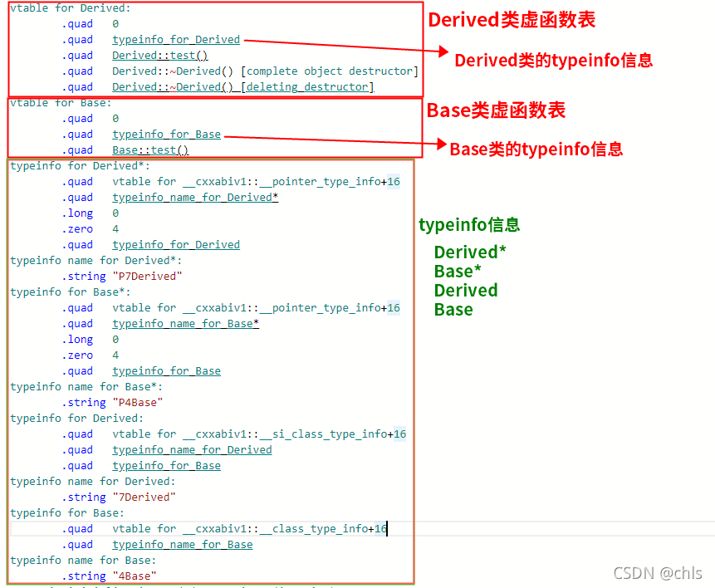Follow typeinfo for Base link under typeinfo for Base*
Screen dimensions: 715x588
tap(166, 371)
